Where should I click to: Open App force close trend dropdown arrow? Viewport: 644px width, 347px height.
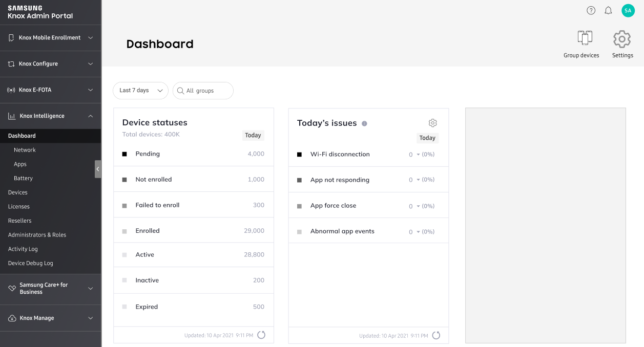point(418,206)
